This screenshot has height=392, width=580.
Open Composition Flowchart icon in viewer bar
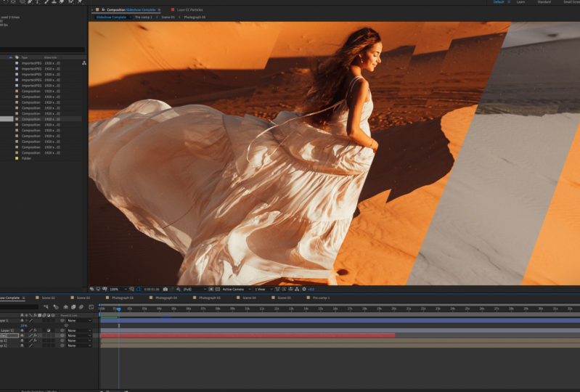297,289
